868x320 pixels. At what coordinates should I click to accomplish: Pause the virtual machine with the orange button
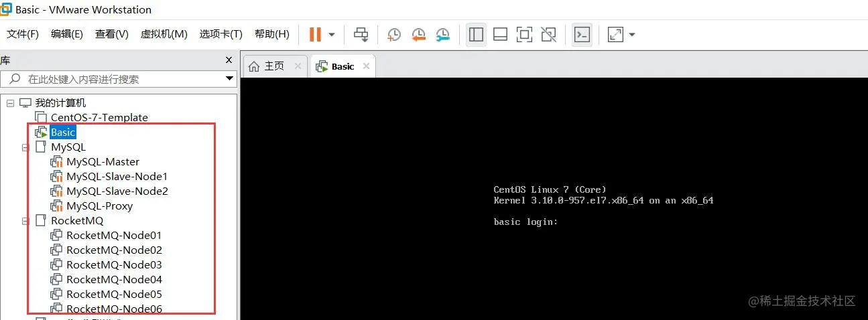pyautogui.click(x=315, y=34)
